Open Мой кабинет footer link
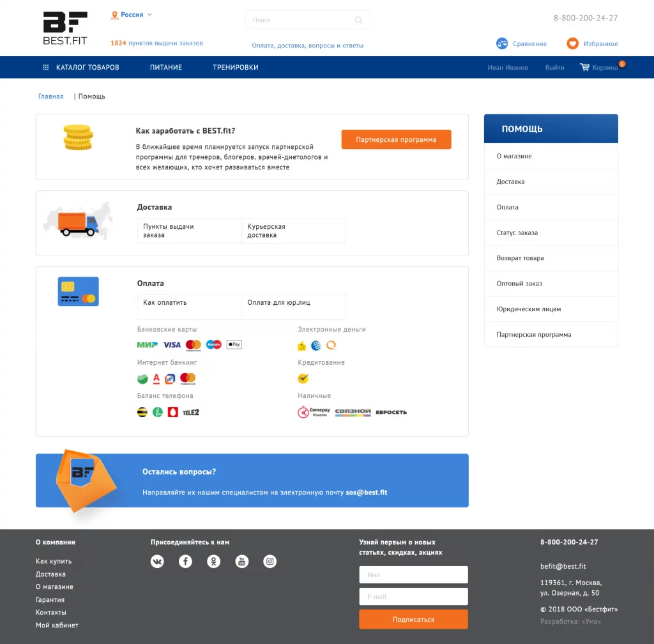 click(x=57, y=625)
